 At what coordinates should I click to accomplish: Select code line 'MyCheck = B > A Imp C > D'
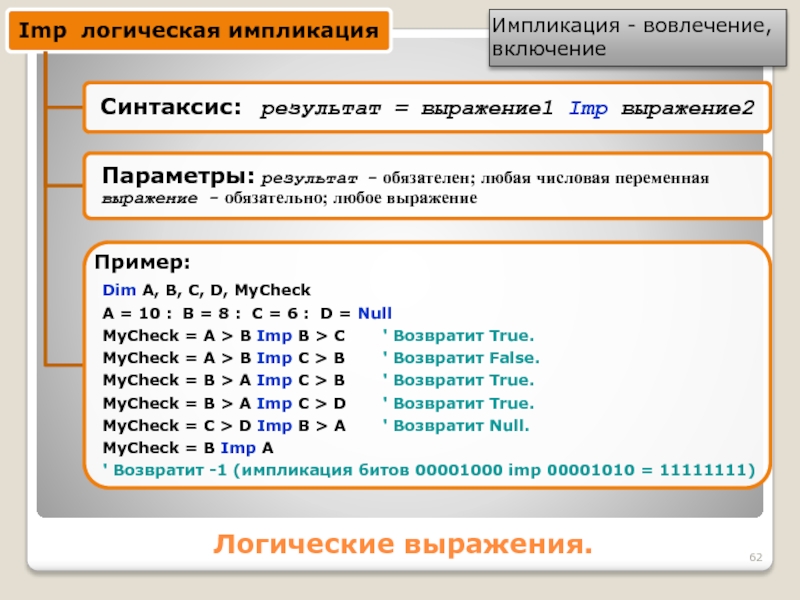tap(224, 403)
